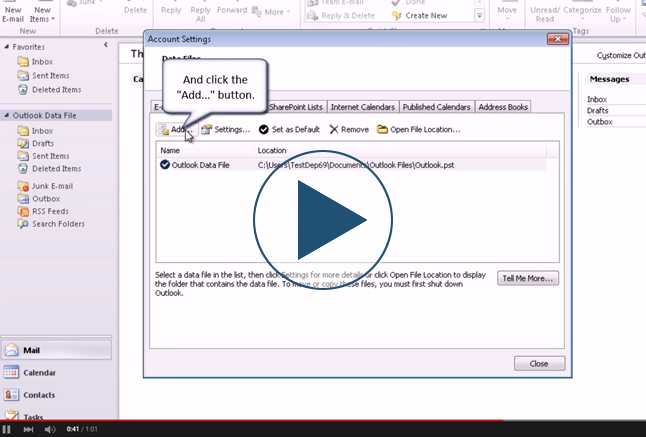646x437 pixels.
Task: Open Drafts folder in Outlook Data File
Action: (36, 143)
